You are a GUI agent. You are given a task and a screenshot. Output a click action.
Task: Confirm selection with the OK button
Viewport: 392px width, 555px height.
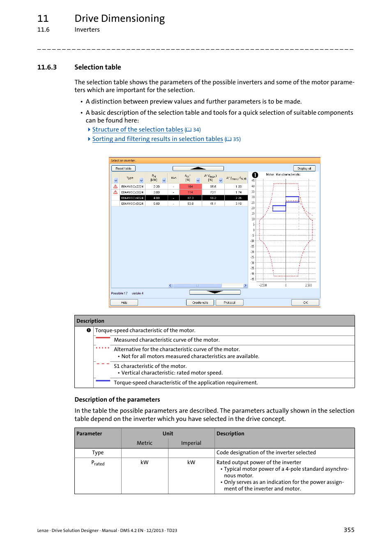pyautogui.click(x=305, y=303)
